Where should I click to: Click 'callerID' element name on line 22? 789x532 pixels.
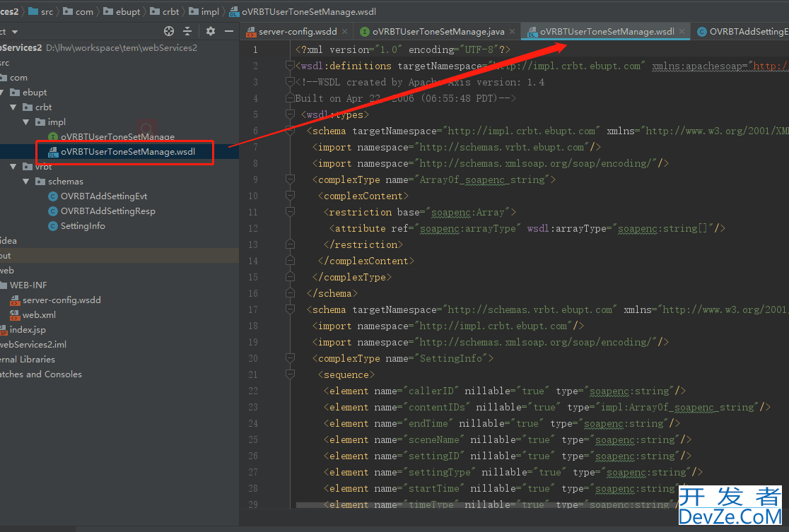coord(431,391)
